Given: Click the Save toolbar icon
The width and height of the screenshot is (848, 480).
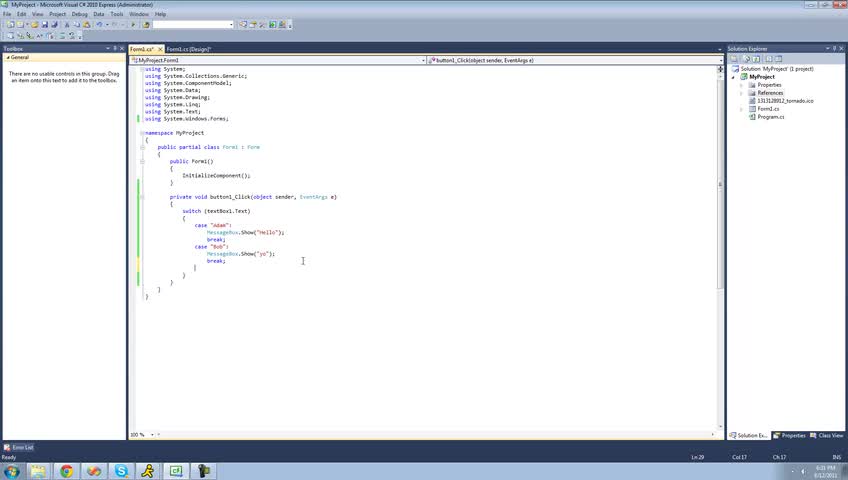Looking at the screenshot, I should [x=45, y=24].
